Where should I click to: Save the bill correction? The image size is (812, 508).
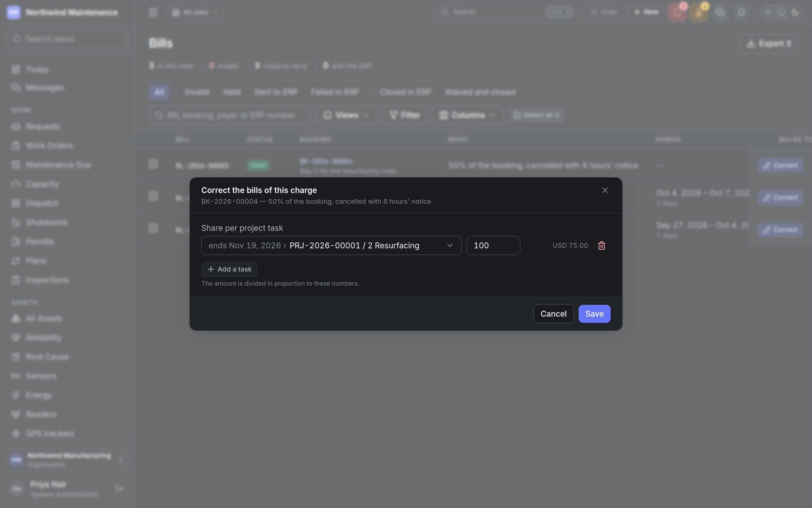pos(594,314)
